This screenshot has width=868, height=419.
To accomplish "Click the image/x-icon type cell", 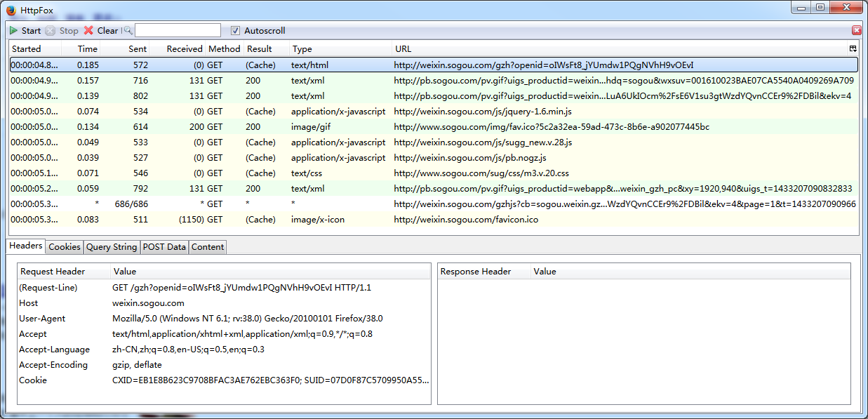I will (319, 220).
